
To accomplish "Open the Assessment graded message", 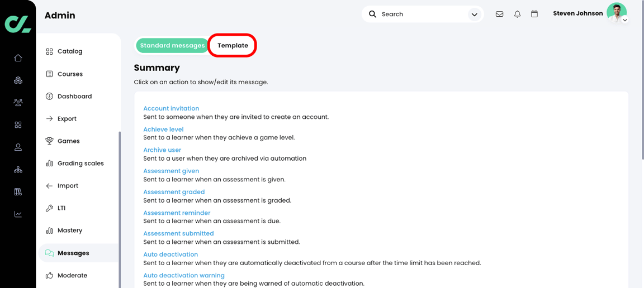I will point(174,192).
